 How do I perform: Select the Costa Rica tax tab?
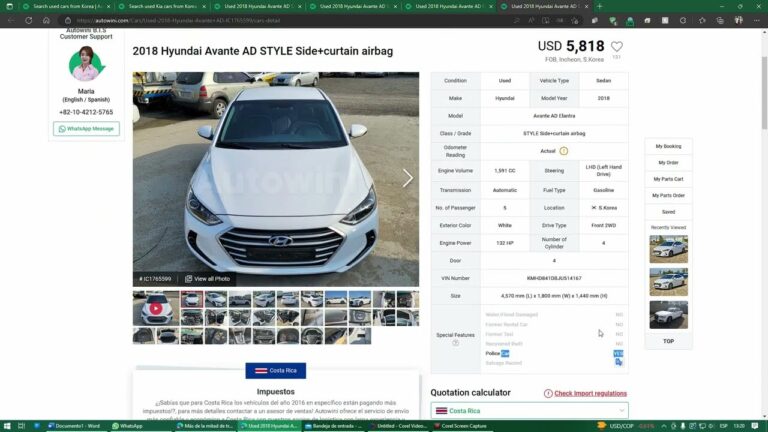click(276, 371)
